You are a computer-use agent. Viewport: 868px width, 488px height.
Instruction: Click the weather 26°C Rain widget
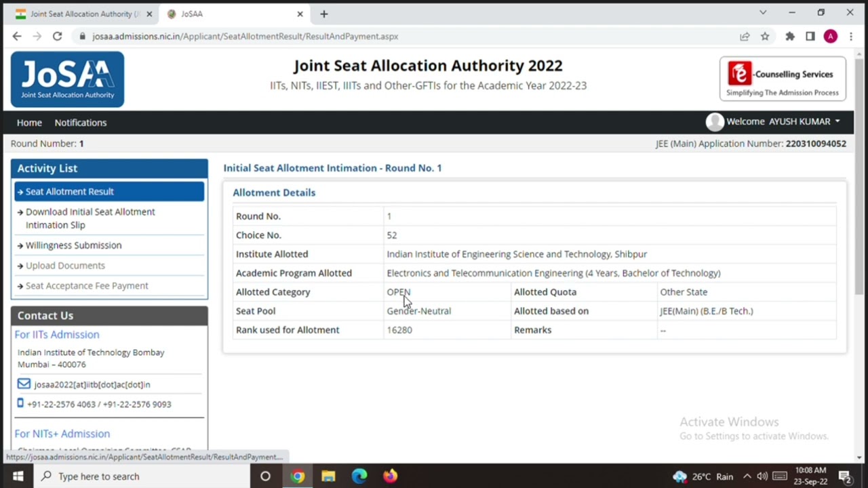[x=703, y=476]
